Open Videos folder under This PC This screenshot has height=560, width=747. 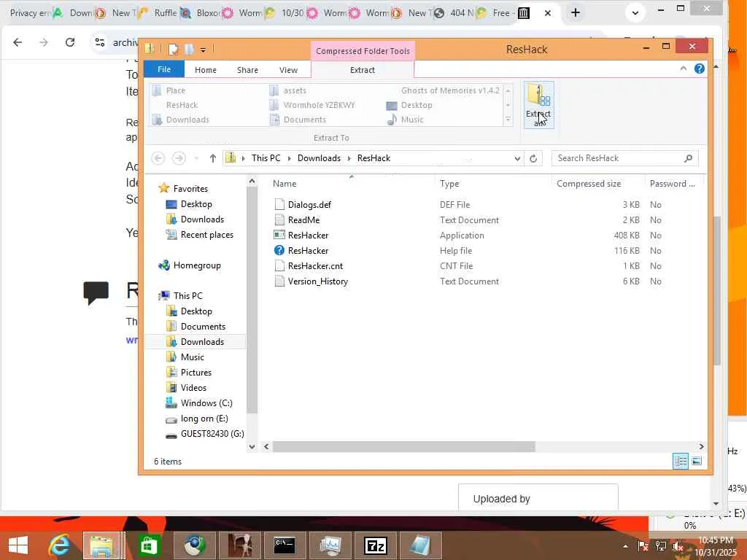pyautogui.click(x=193, y=388)
